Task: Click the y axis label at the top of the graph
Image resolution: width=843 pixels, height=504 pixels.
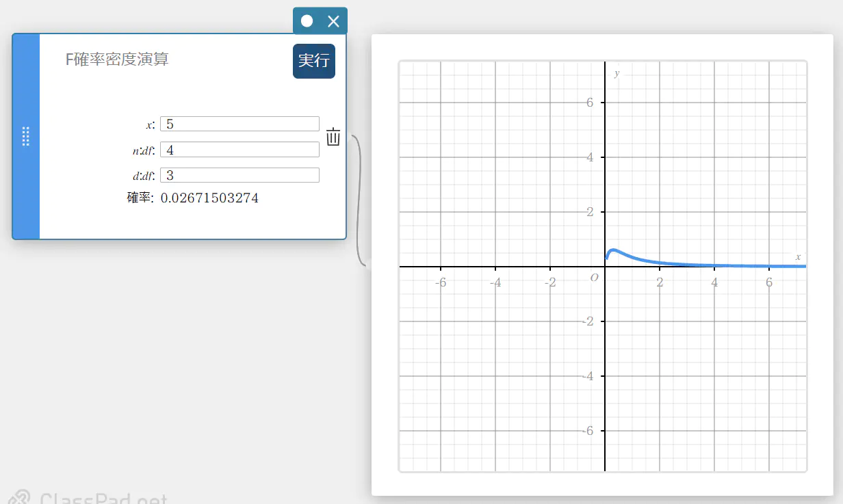Action: coord(617,73)
